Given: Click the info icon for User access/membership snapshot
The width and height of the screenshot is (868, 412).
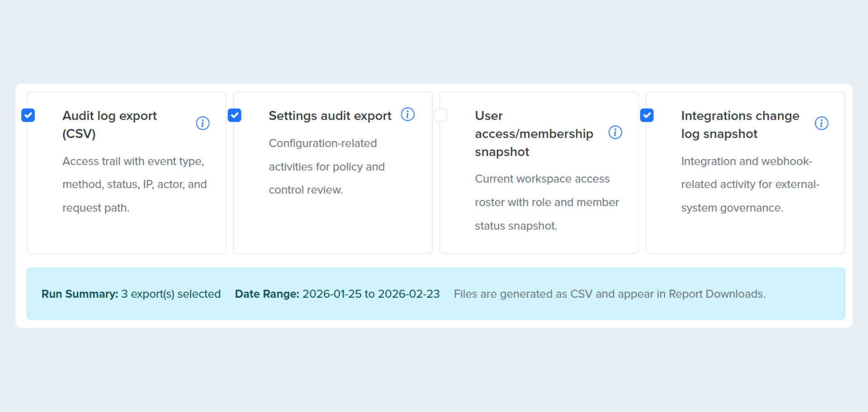Looking at the screenshot, I should [615, 132].
